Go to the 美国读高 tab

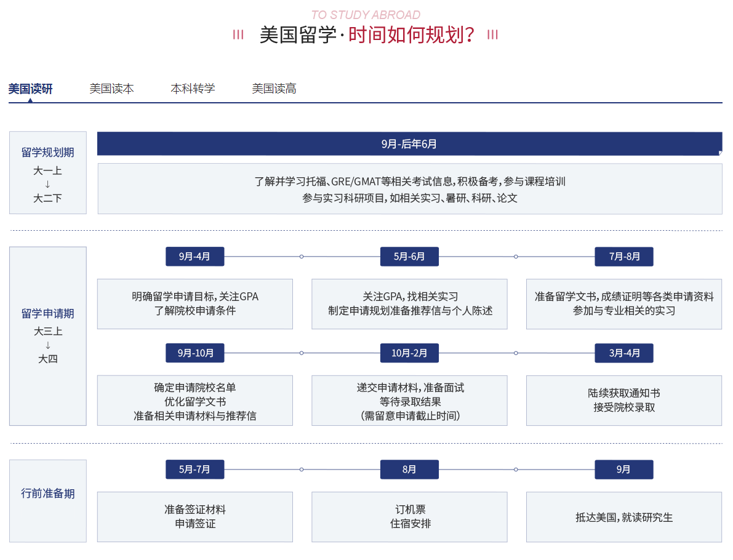coord(274,89)
